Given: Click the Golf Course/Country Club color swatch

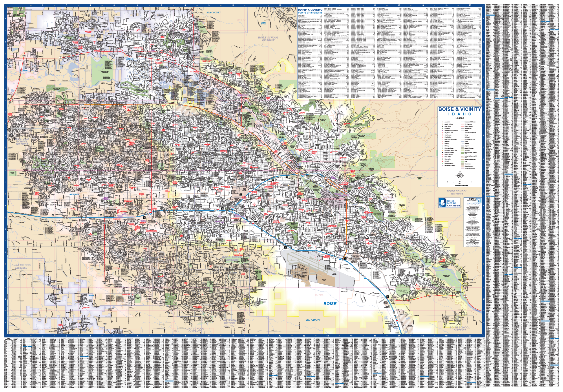Looking at the screenshot, I should 462,153.
